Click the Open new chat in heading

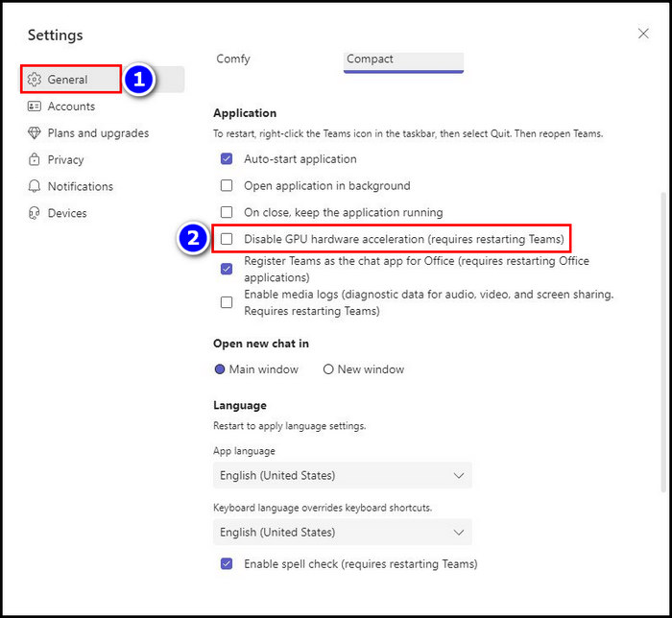click(x=261, y=344)
